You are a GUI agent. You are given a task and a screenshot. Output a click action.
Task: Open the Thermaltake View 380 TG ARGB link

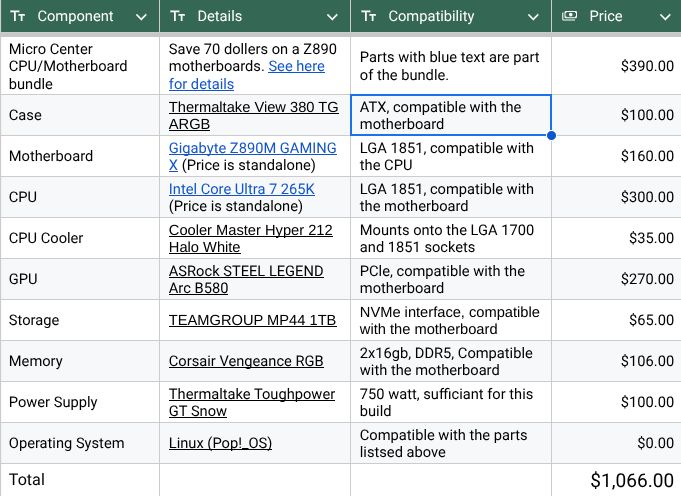(253, 115)
